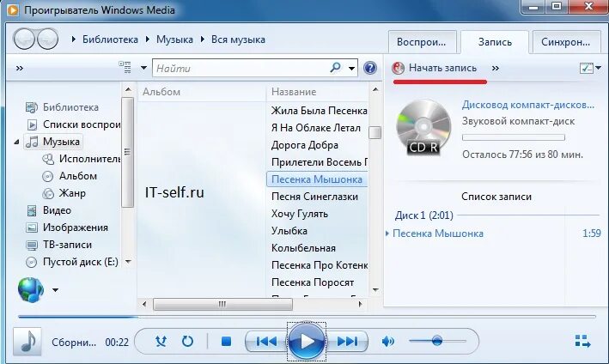Select track Улыбка

pyautogui.click(x=289, y=231)
